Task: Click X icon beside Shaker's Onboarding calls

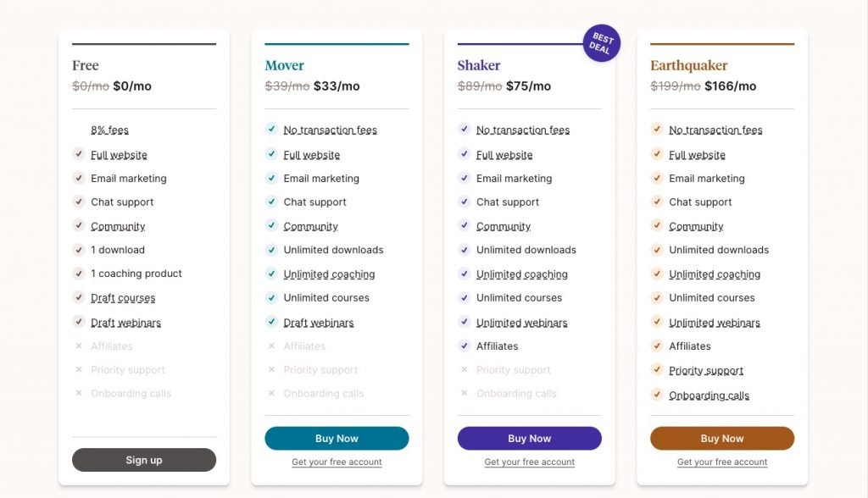Action: click(464, 393)
